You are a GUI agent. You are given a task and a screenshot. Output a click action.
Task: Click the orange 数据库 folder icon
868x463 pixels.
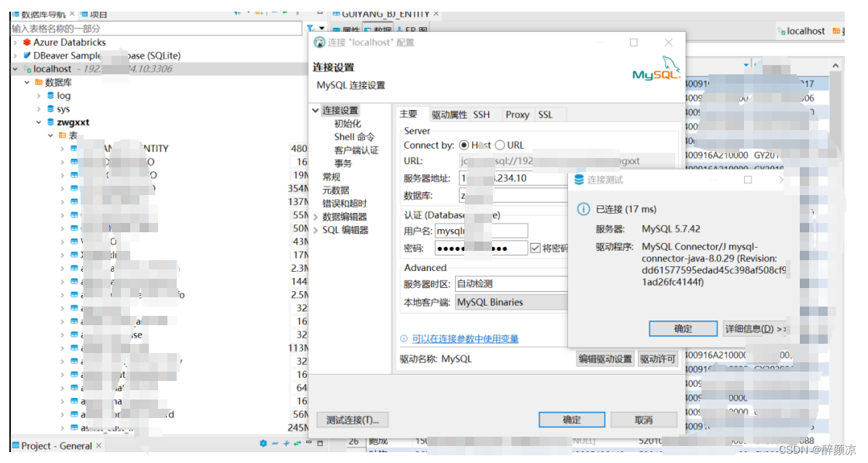click(39, 82)
